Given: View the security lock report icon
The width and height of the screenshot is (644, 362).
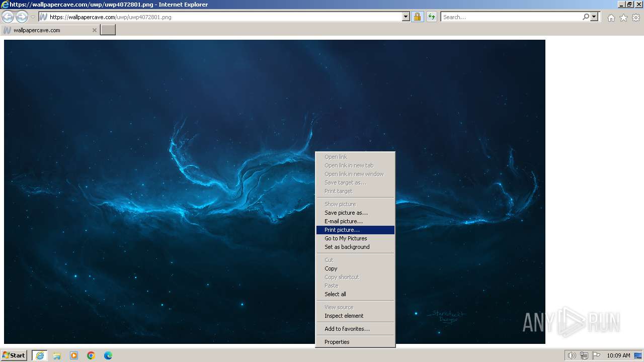Looking at the screenshot, I should (x=417, y=17).
